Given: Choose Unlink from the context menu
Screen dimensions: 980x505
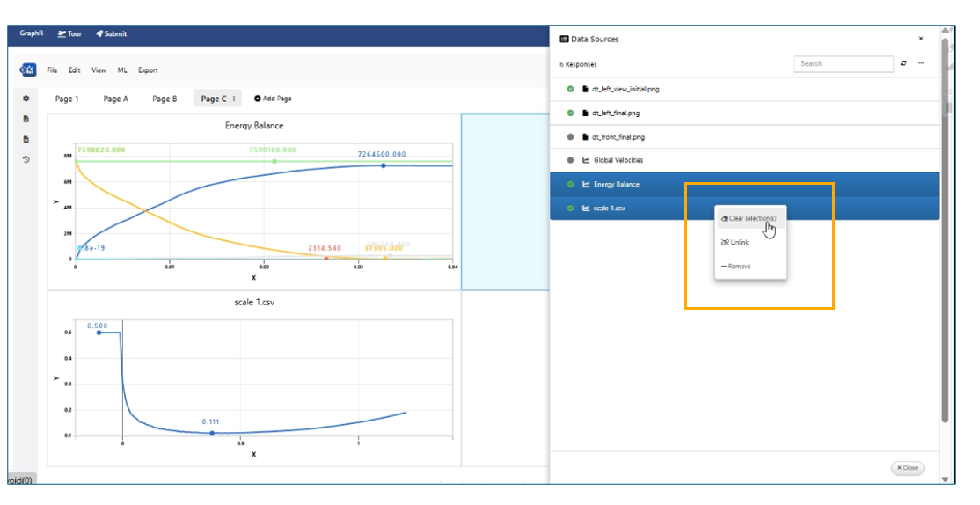Looking at the screenshot, I should tap(738, 242).
